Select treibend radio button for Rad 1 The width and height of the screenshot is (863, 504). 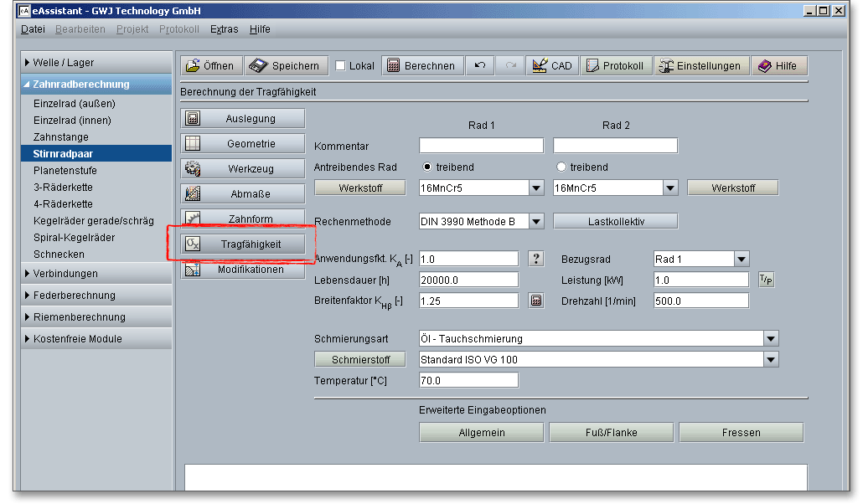(x=427, y=167)
